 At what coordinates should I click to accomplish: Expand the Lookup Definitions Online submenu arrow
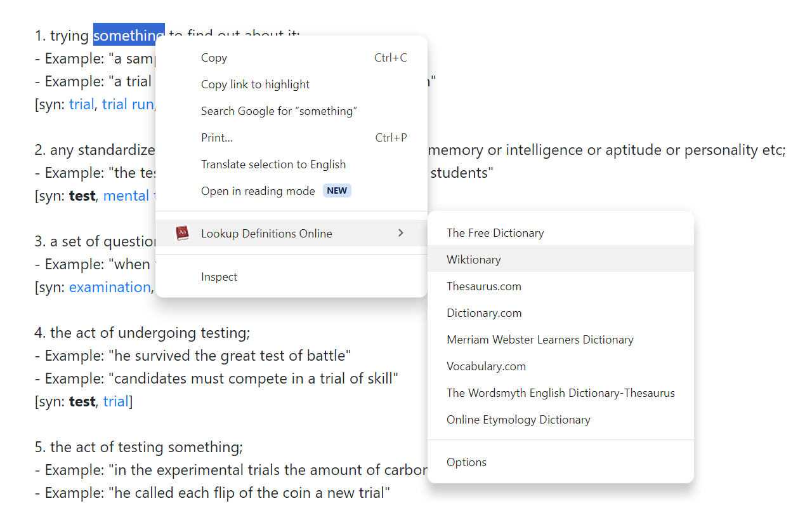tap(401, 233)
